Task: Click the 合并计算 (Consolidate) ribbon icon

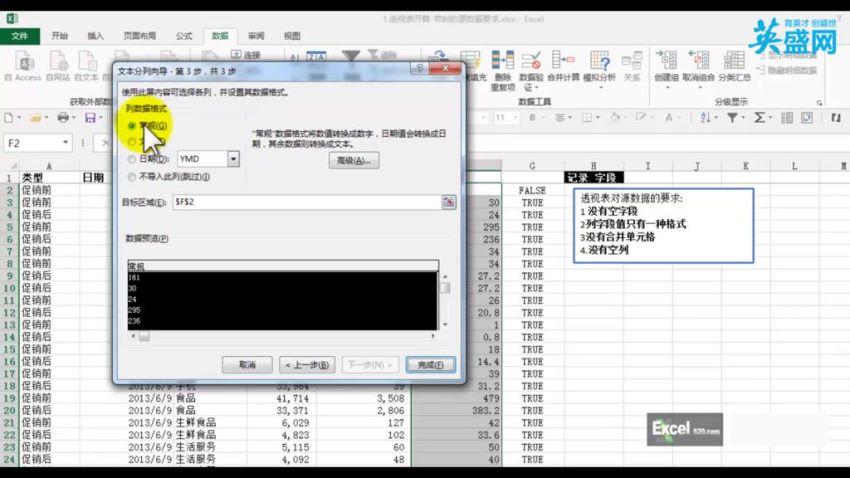Action: pyautogui.click(x=563, y=65)
